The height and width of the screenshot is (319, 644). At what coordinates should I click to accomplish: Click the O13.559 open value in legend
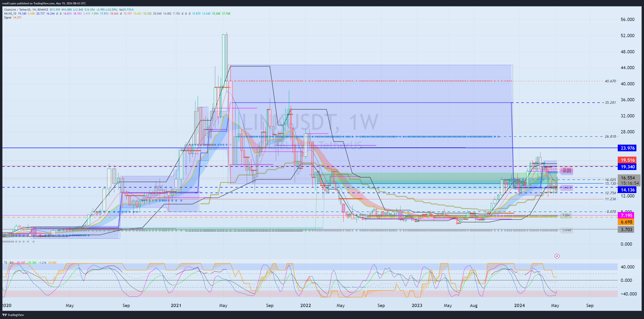click(55, 10)
